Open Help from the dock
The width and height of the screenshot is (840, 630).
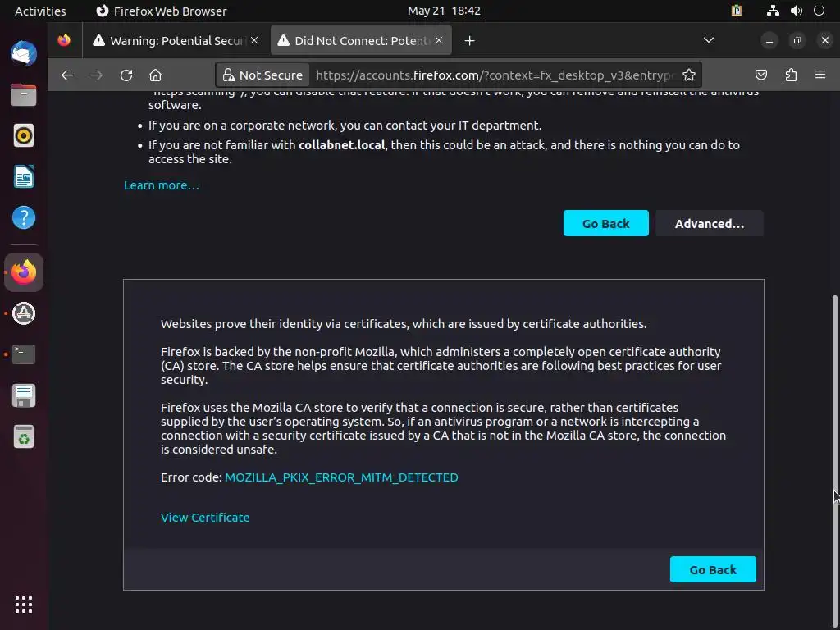[24, 218]
